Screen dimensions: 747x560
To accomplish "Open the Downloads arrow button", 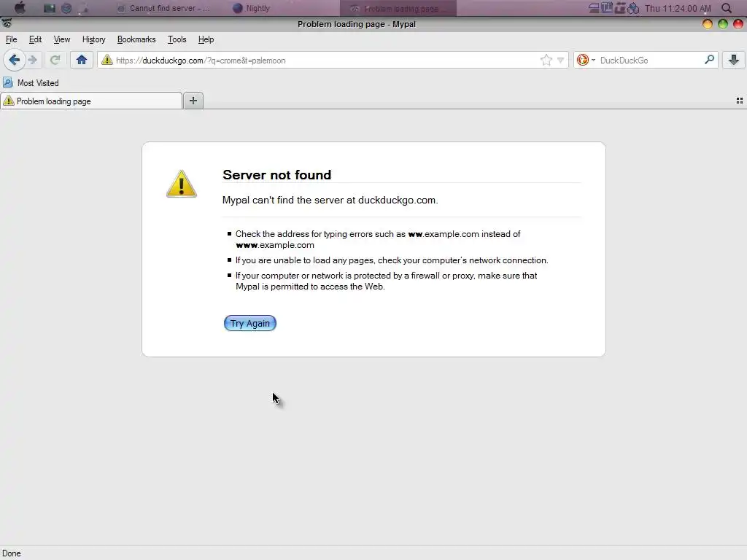I will click(x=734, y=60).
